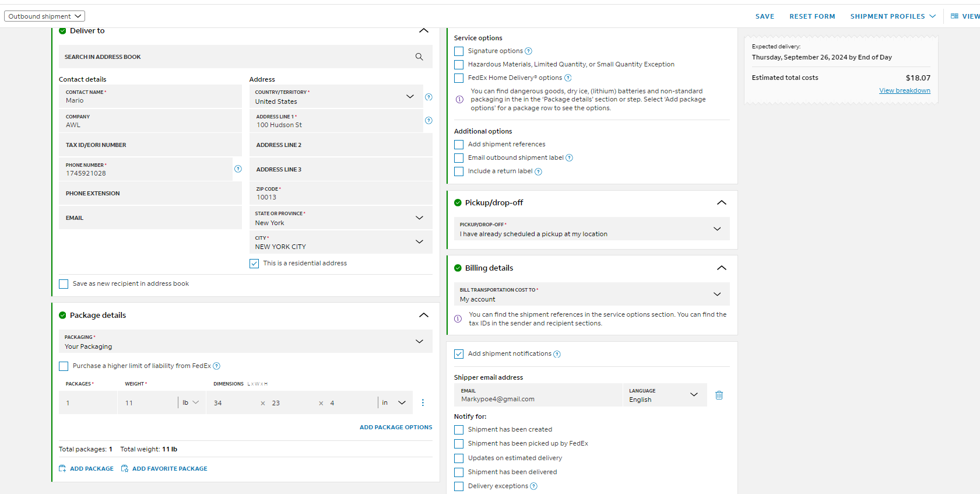Collapse the Deliver to section
The width and height of the screenshot is (980, 494).
click(x=424, y=30)
